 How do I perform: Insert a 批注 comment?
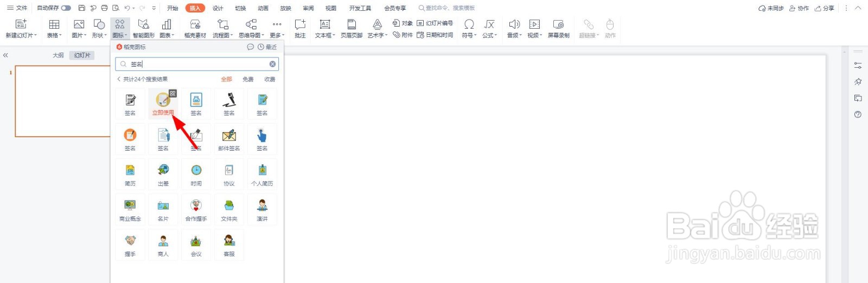tap(300, 29)
